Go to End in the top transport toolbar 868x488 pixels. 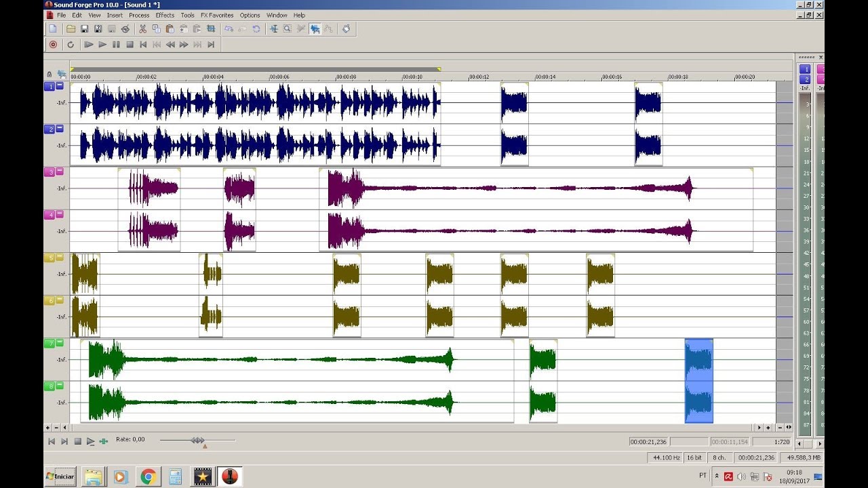pyautogui.click(x=211, y=45)
